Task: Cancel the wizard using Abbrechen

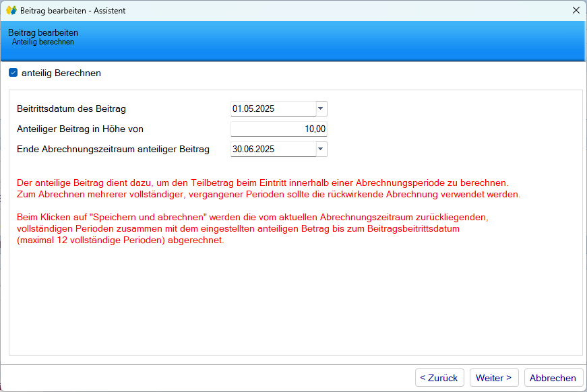Action: 553,378
